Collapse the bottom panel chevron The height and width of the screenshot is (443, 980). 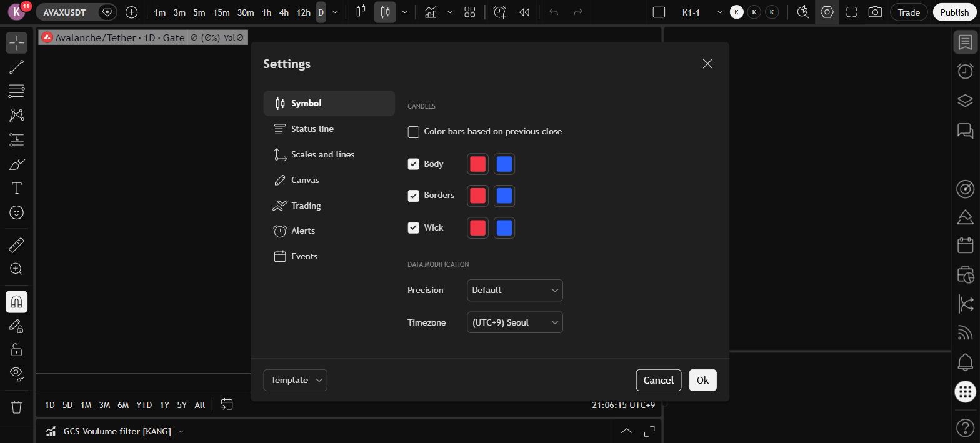(626, 431)
